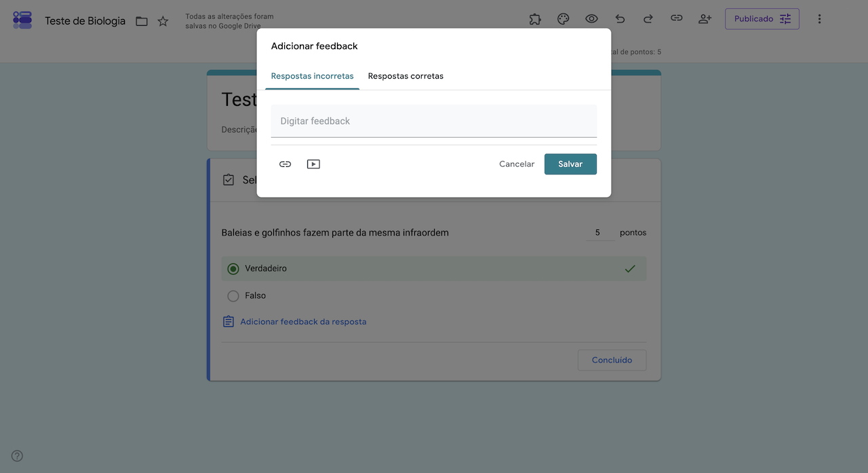Open the Publicado settings button
The height and width of the screenshot is (473, 868).
(762, 19)
